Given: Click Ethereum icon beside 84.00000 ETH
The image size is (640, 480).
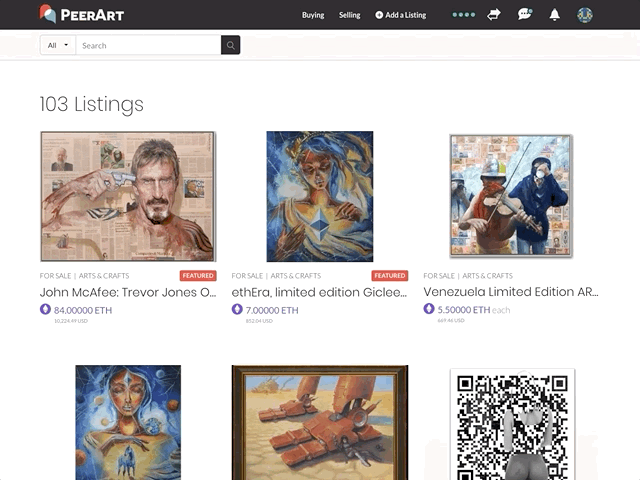Looking at the screenshot, I should [x=45, y=309].
